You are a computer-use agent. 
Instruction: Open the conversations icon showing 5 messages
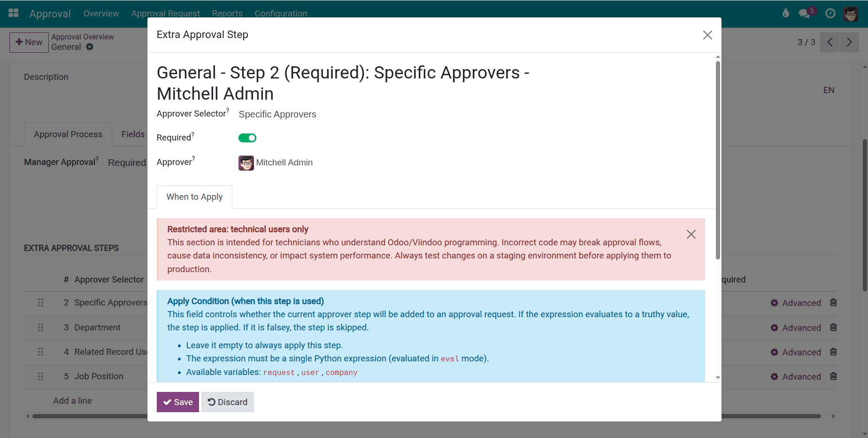click(x=806, y=13)
